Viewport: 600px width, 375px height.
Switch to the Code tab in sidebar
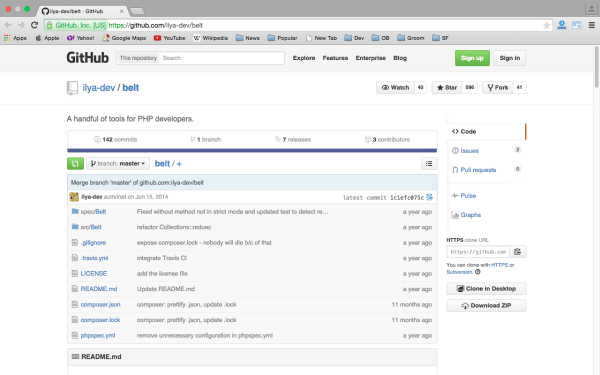pyautogui.click(x=486, y=131)
